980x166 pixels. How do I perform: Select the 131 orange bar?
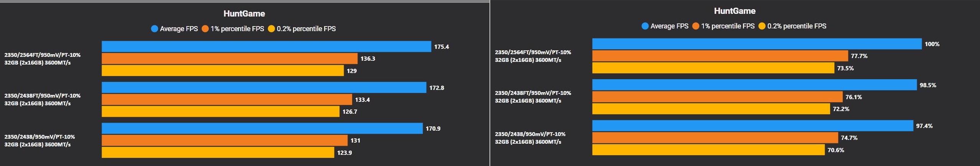pos(224,140)
